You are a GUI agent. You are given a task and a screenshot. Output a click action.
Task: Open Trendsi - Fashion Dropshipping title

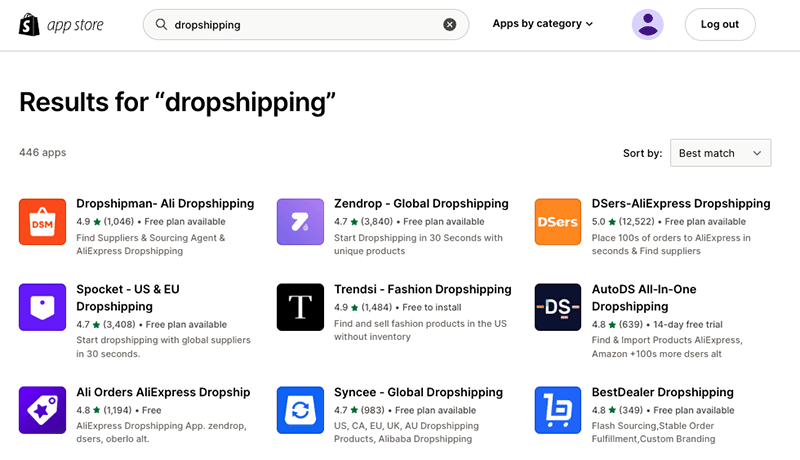[x=422, y=289]
